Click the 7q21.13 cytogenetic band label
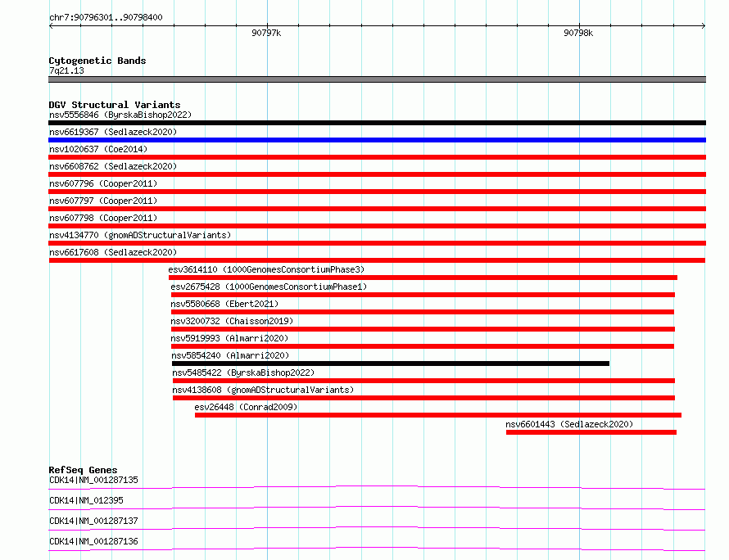The height and width of the screenshot is (560, 729). [x=66, y=70]
